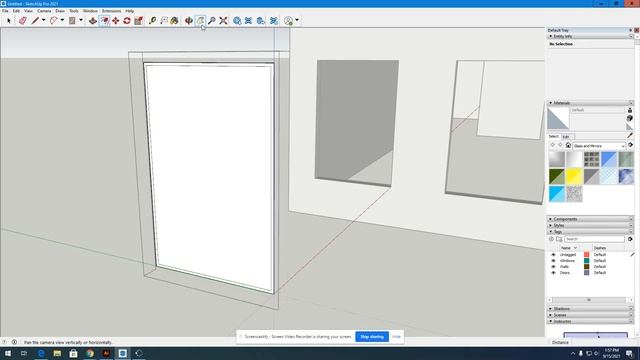Open Rectangle tool dropdown arrow
Image resolution: width=640 pixels, height=360 pixels.
point(80,20)
